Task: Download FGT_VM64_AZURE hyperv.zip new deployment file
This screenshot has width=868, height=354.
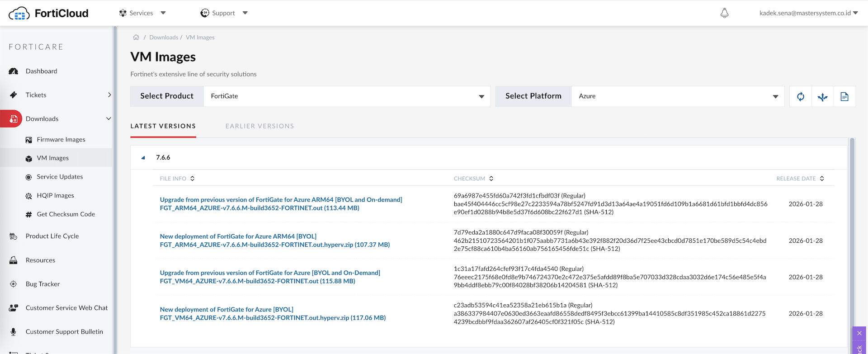Action: tap(273, 318)
